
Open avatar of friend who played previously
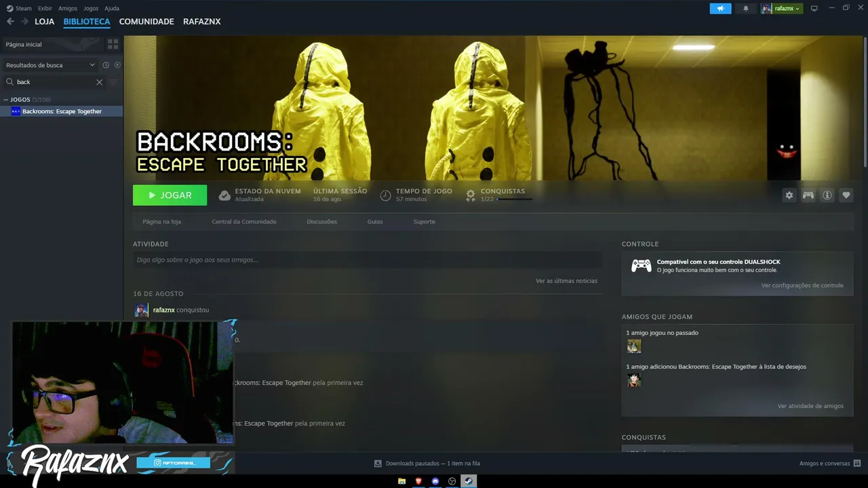coord(634,346)
